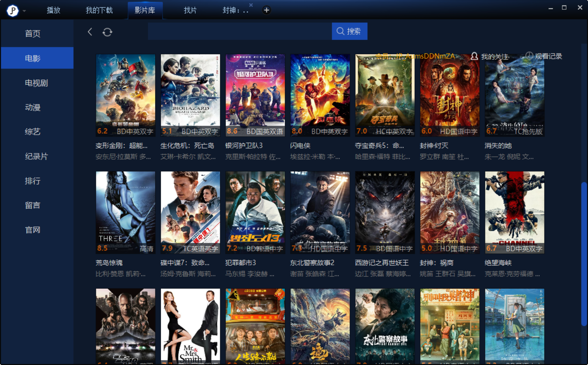
Task: Open the 绝望海峡 poster
Action: coord(515,212)
